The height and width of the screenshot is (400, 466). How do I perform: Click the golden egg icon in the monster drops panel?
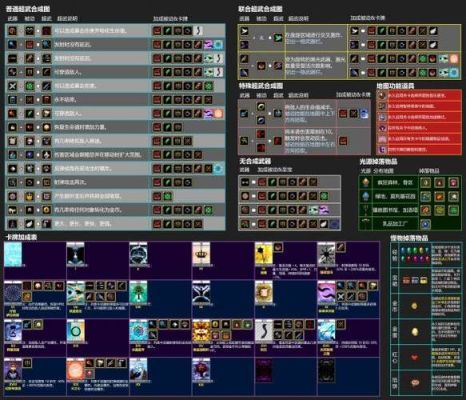(x=415, y=332)
